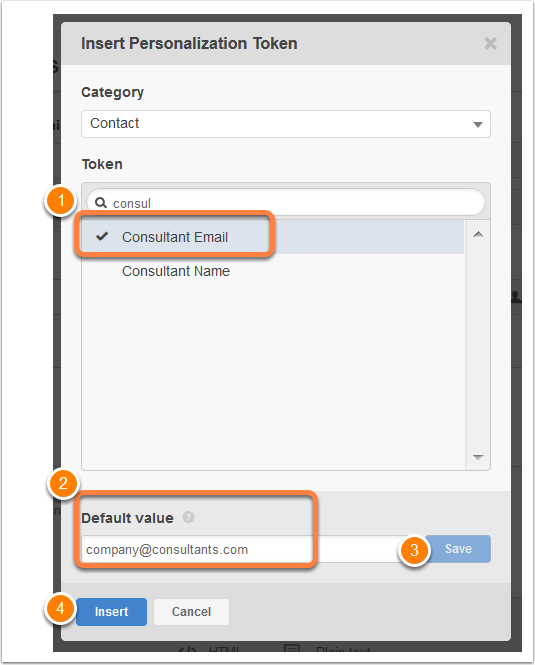Click the search magnifier icon

pos(101,203)
